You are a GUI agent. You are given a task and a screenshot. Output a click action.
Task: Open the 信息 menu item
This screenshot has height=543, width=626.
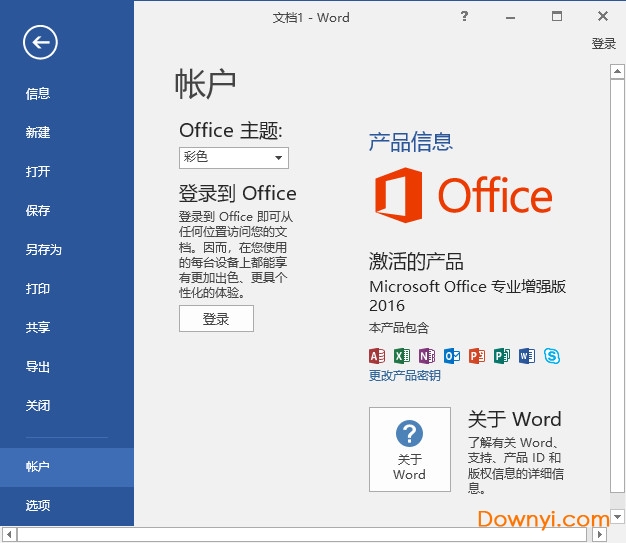[38, 94]
